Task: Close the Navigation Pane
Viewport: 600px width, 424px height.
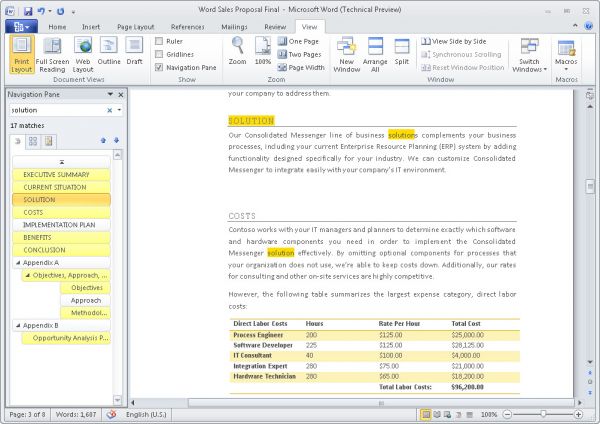Action: pos(121,95)
